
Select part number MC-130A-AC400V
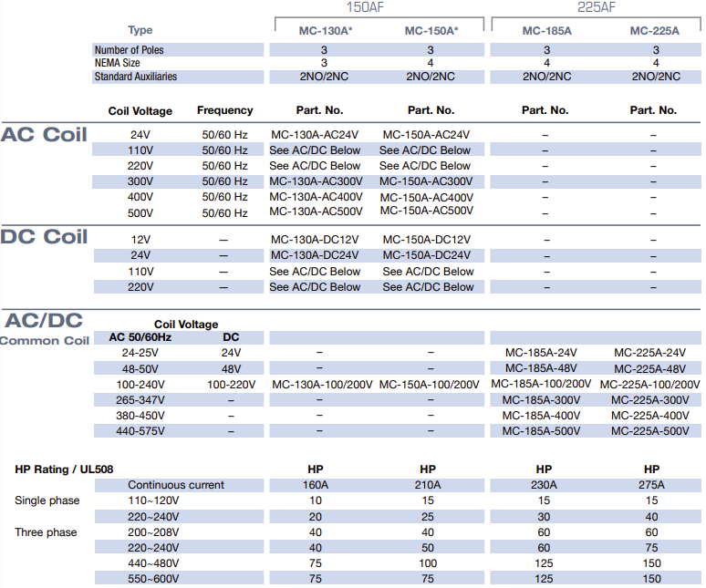point(317,197)
